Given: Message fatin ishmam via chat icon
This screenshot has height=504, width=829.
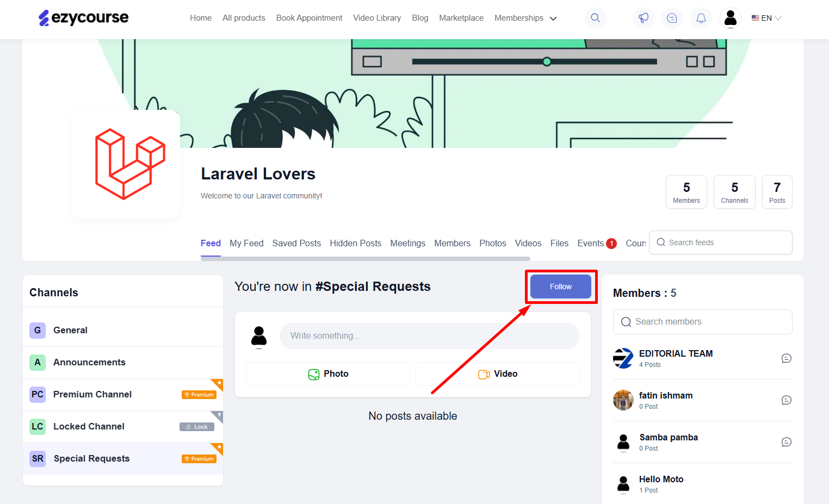Looking at the screenshot, I should tap(786, 400).
